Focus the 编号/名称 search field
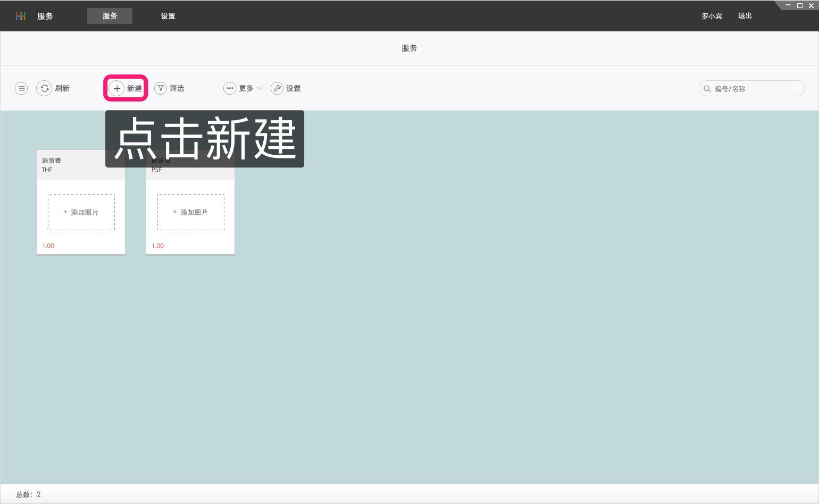This screenshot has width=819, height=504. [752, 89]
